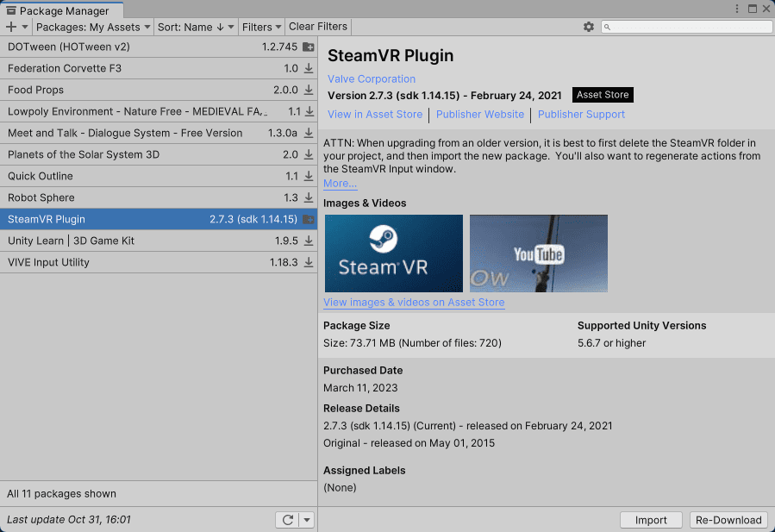
Task: Click the Import button
Action: click(651, 520)
